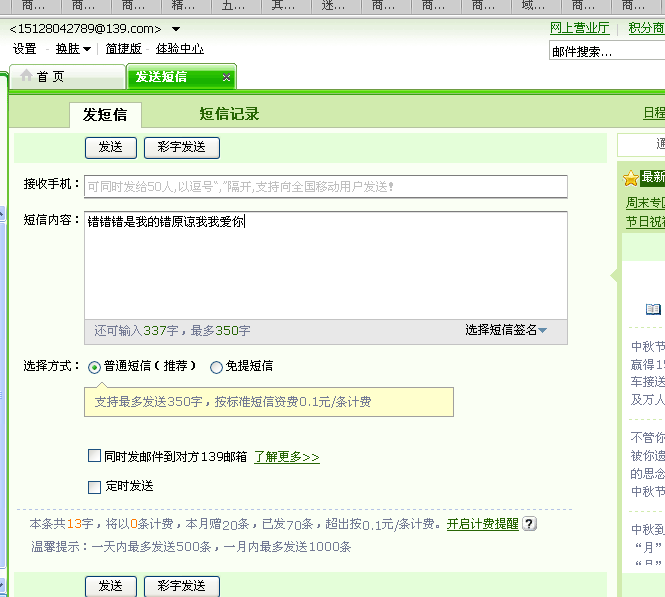
Task: Open the 体验中心 link
Action: (x=180, y=49)
